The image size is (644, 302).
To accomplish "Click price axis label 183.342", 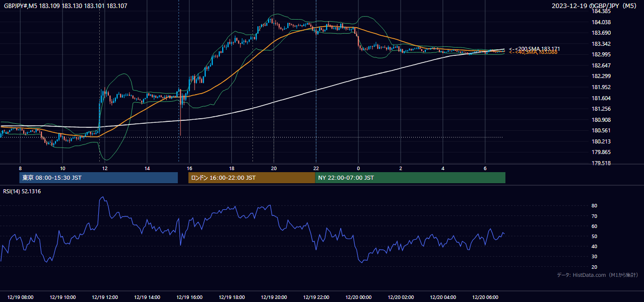I will coord(601,44).
